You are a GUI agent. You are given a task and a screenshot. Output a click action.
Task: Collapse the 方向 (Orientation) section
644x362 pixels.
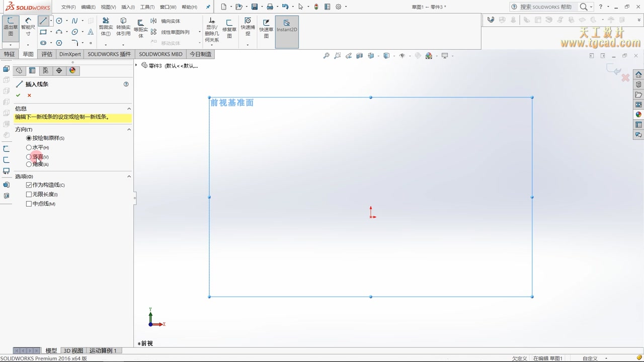pyautogui.click(x=129, y=130)
